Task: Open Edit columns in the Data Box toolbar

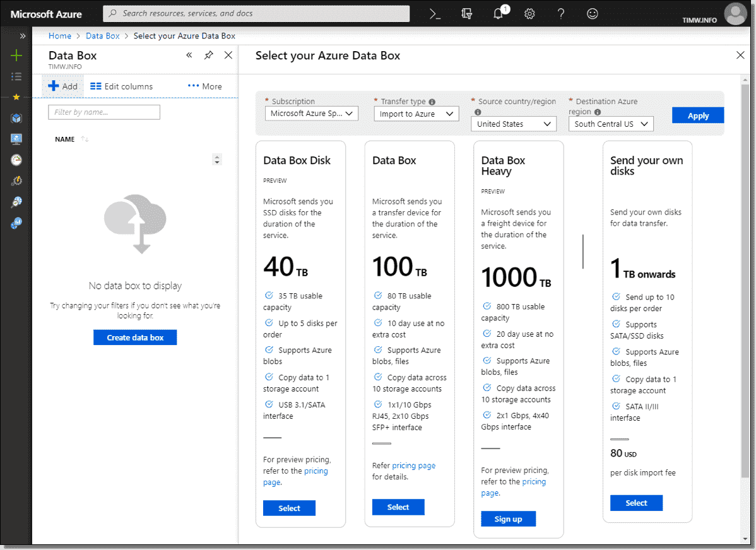Action: click(x=121, y=86)
